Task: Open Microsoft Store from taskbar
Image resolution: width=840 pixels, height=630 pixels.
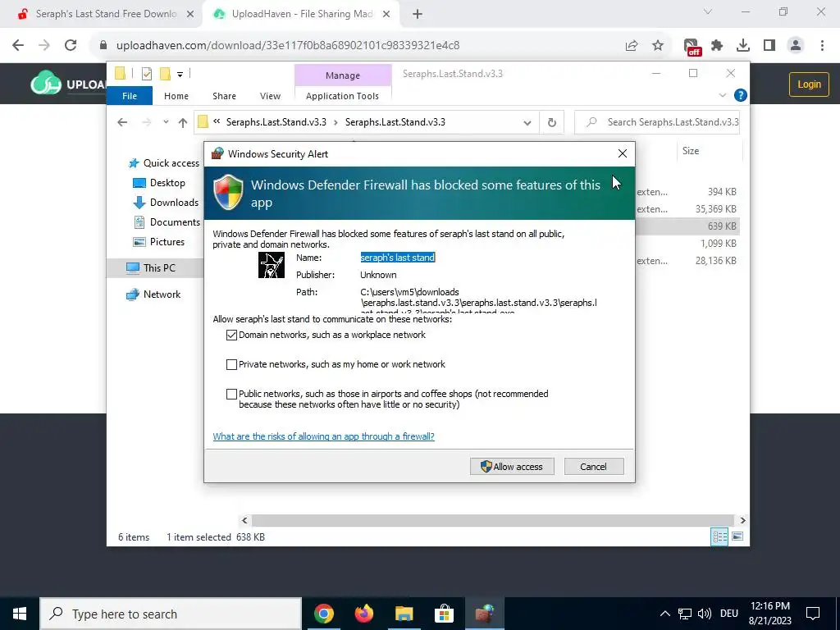Action: [x=444, y=614]
